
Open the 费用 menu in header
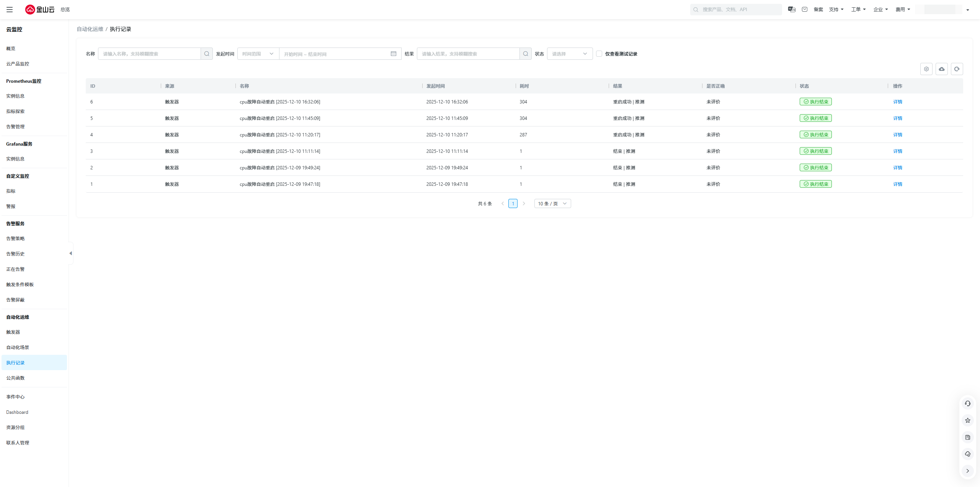pos(903,10)
